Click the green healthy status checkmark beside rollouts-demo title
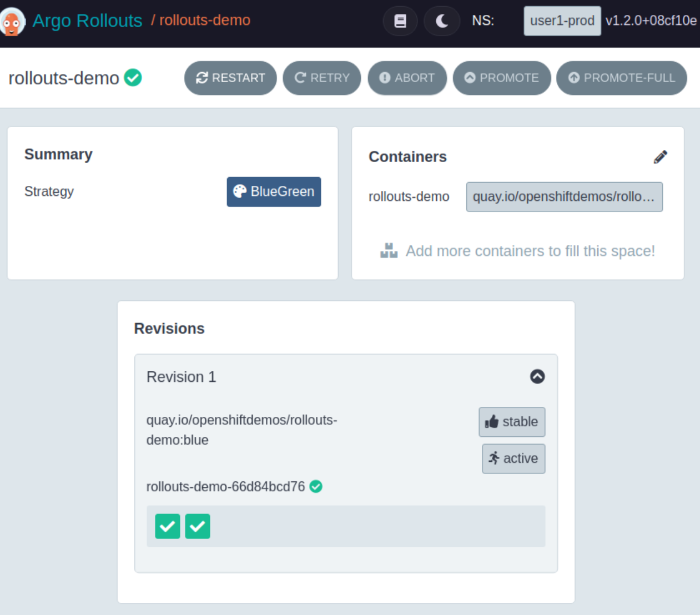This screenshot has height=615, width=700. click(x=133, y=78)
